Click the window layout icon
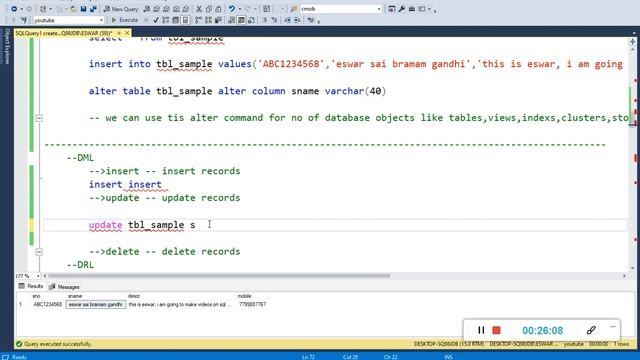The height and width of the screenshot is (360, 640). [422, 9]
